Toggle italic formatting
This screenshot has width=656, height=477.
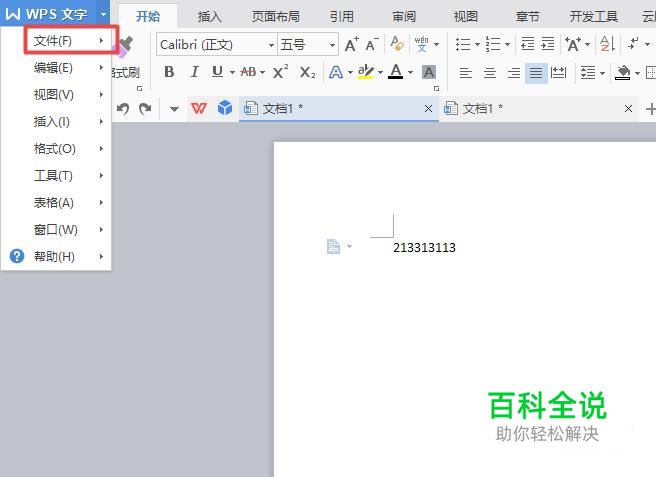(194, 72)
